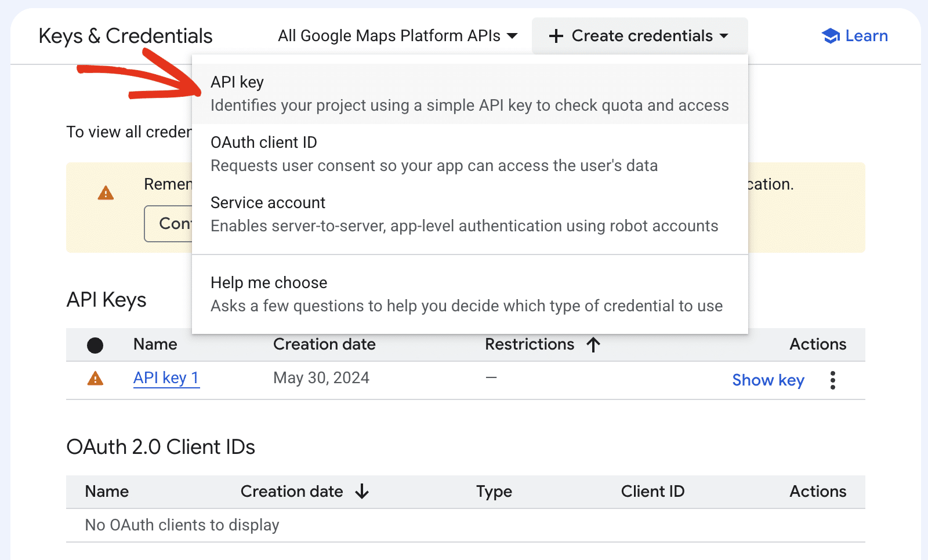Click the No OAuth clients to display text

(182, 525)
